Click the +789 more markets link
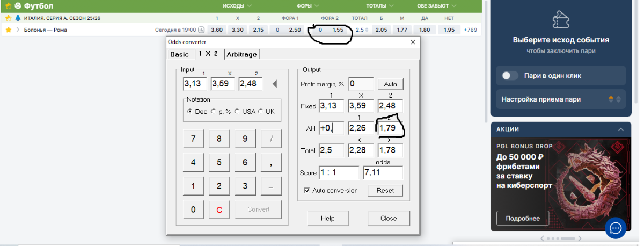644x246 pixels. pos(471,30)
